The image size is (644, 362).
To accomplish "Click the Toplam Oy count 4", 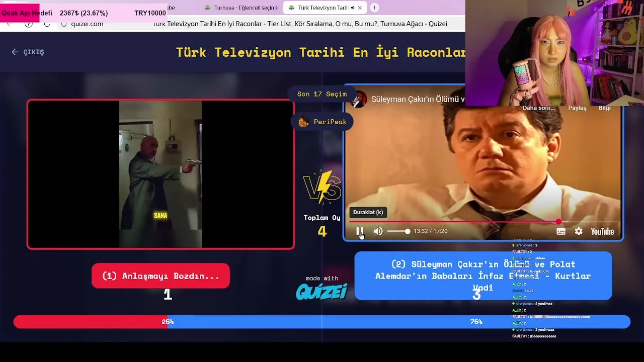I will (x=322, y=231).
